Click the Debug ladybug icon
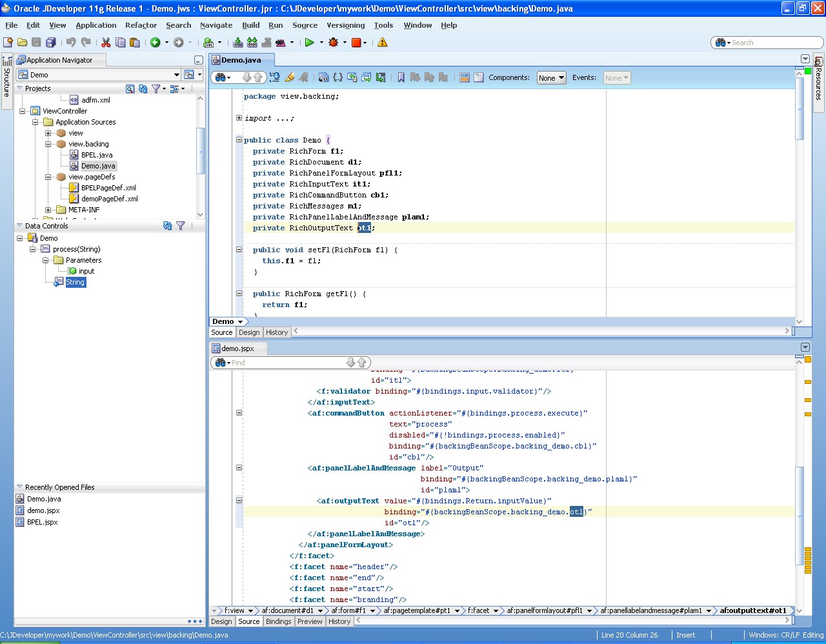The width and height of the screenshot is (826, 644). click(x=334, y=43)
